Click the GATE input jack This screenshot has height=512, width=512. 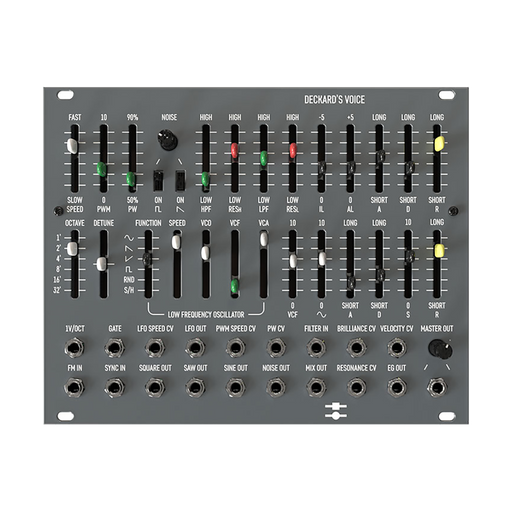114,348
